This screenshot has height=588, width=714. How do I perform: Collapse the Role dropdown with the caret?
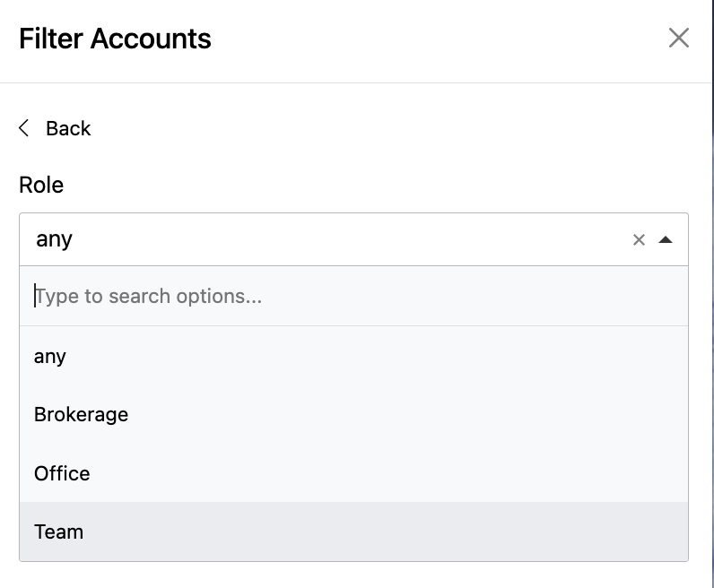pyautogui.click(x=666, y=240)
